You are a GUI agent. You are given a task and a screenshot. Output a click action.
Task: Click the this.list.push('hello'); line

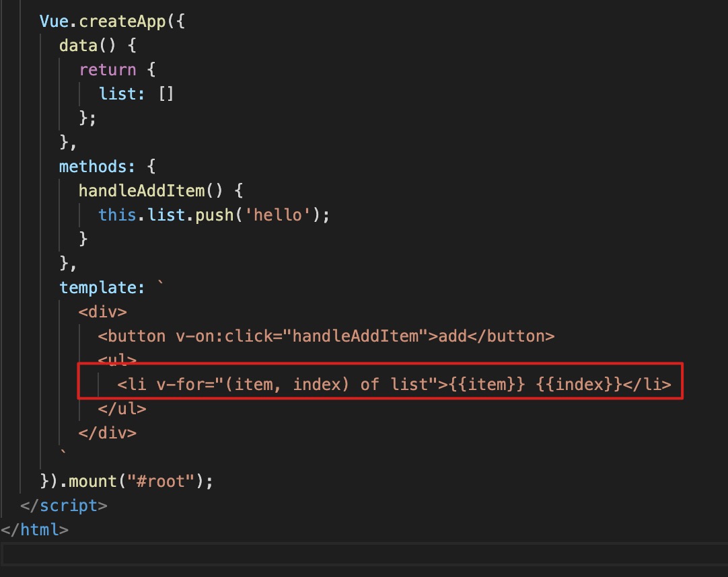point(214,215)
